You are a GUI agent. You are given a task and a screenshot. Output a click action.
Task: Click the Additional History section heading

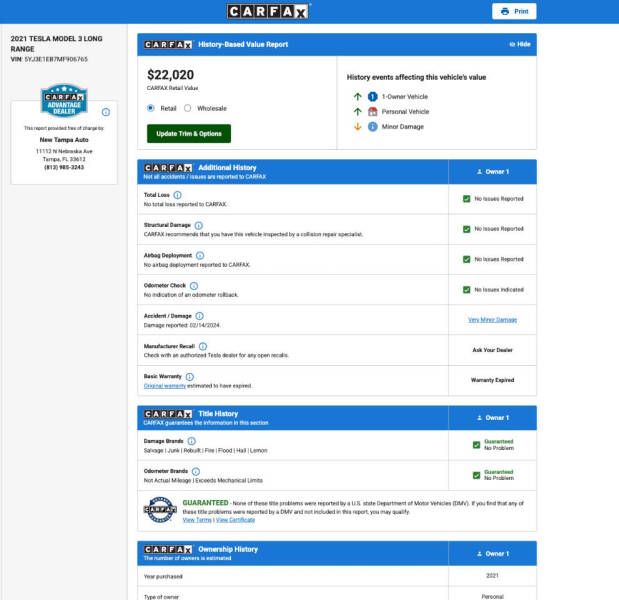[227, 167]
